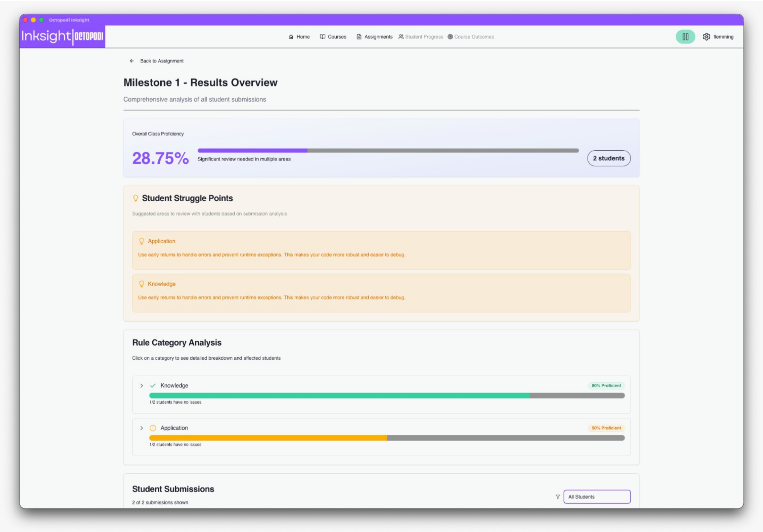Image resolution: width=763 pixels, height=532 pixels.
Task: Click 'Octopodi Inksight' window title
Action: [69, 20]
